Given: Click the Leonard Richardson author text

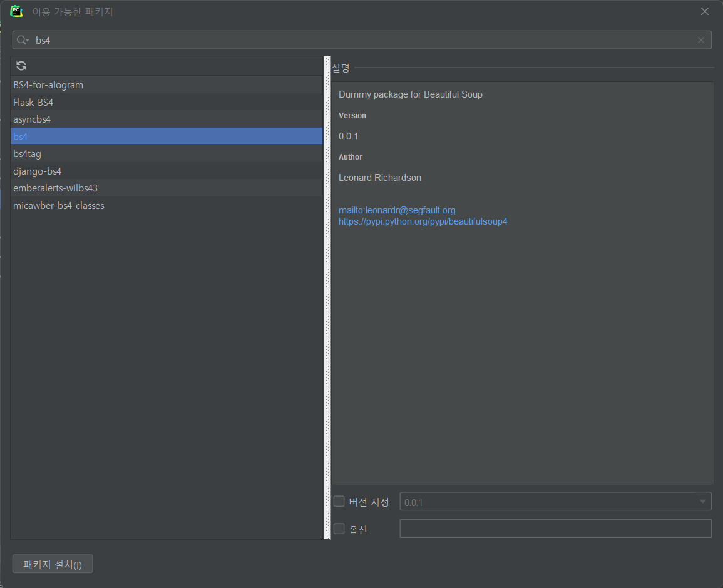Looking at the screenshot, I should pyautogui.click(x=379, y=178).
